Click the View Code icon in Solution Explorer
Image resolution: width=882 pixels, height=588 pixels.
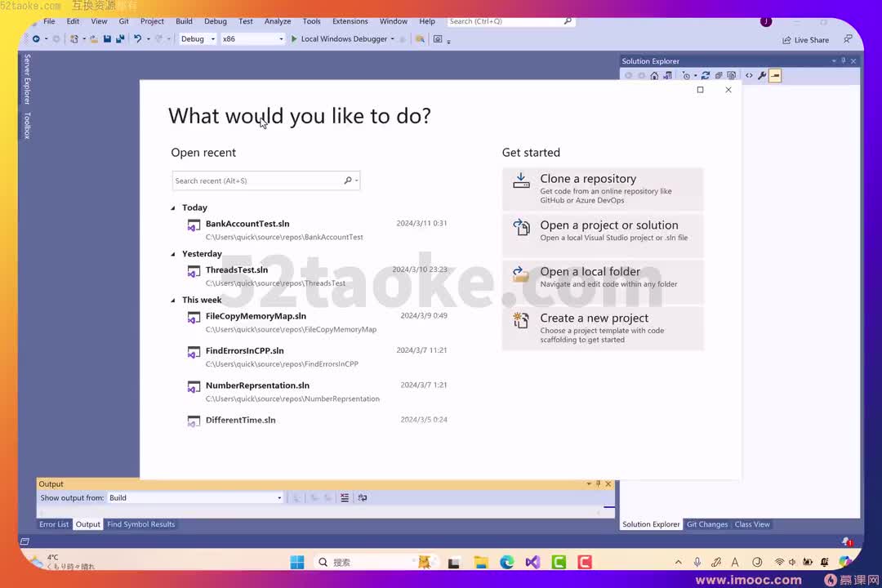coord(749,75)
